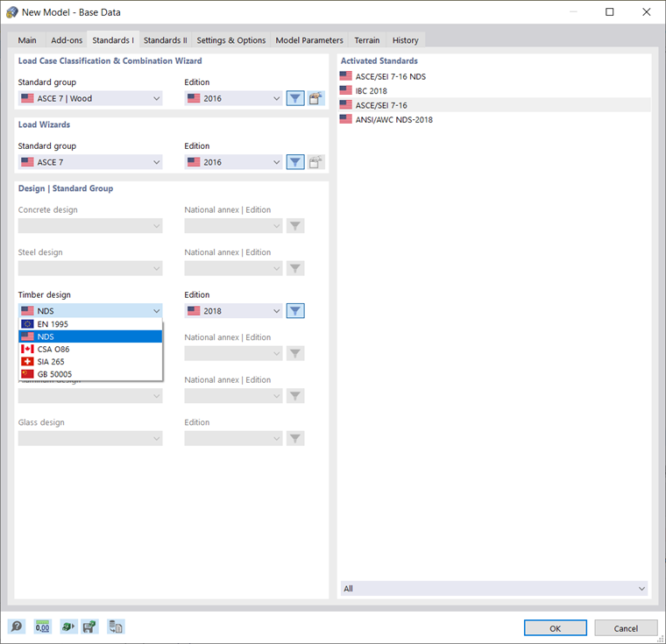Open the Settings & Options tab

[x=231, y=40]
